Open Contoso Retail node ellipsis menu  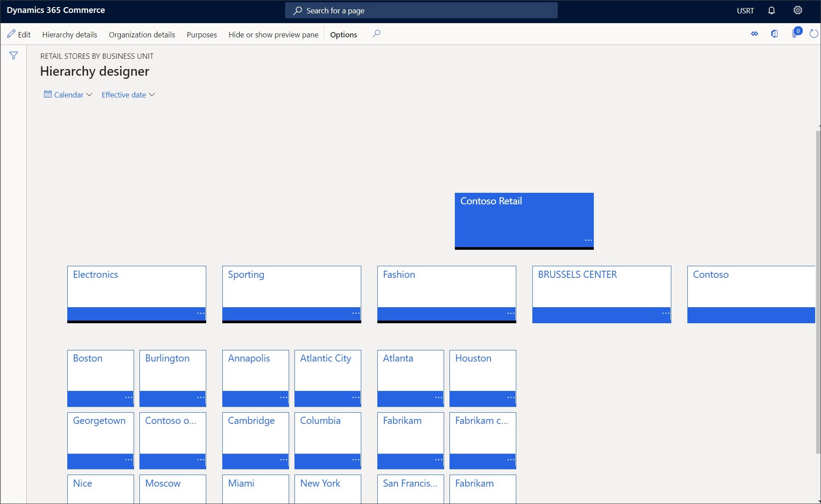pyautogui.click(x=588, y=240)
